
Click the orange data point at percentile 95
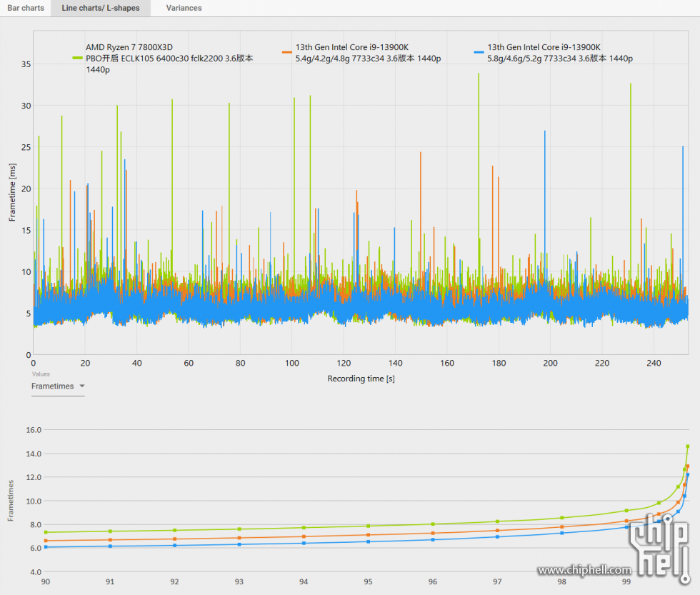369,535
